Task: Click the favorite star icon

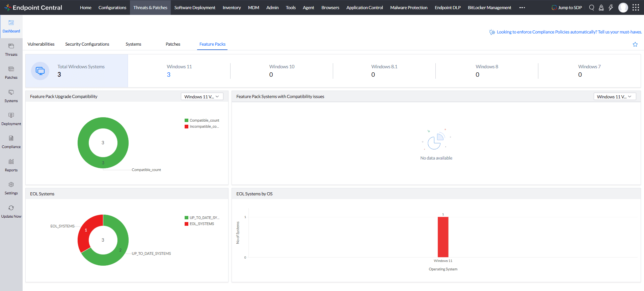Action: (x=635, y=44)
